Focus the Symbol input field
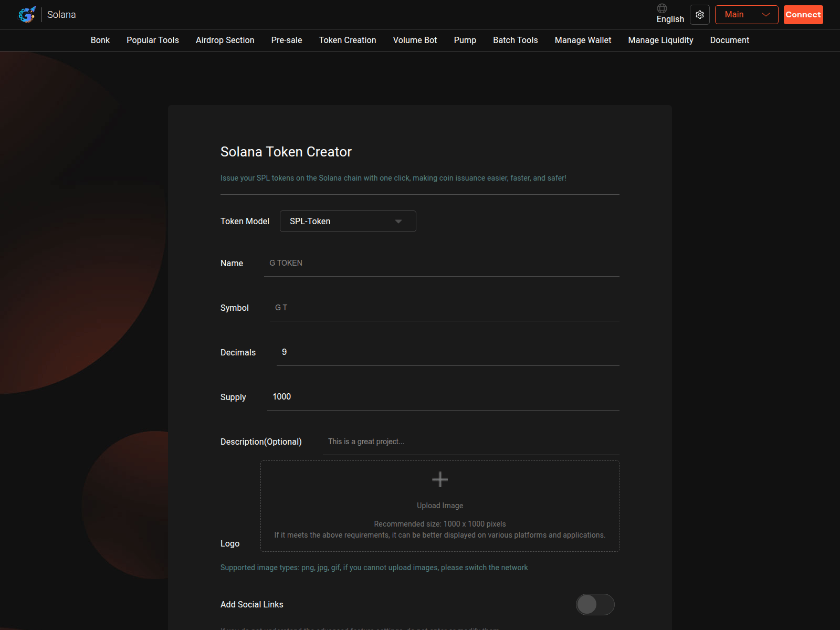Screen dimensions: 840x630 (444, 308)
